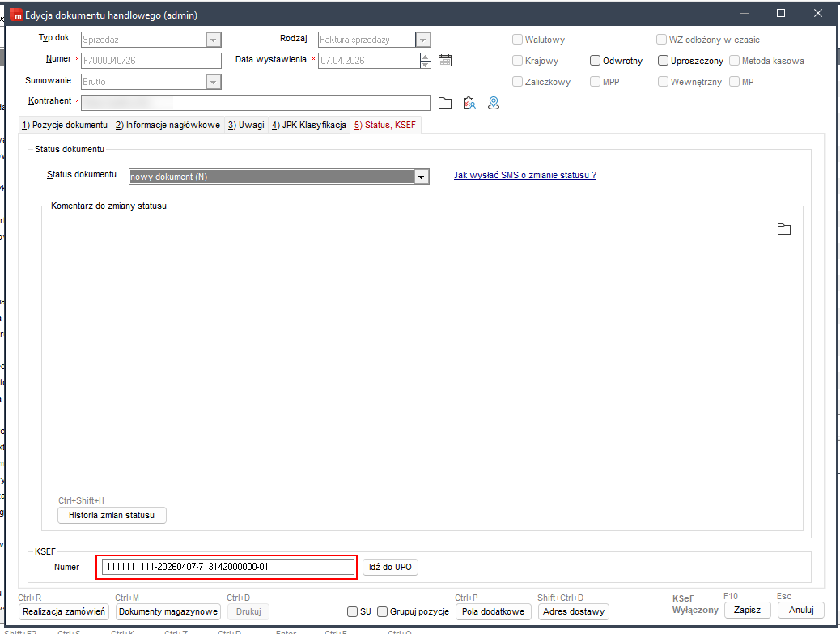840x634 pixels.
Task: Switch to the Informacje nagłówkowe tab
Action: coord(168,125)
